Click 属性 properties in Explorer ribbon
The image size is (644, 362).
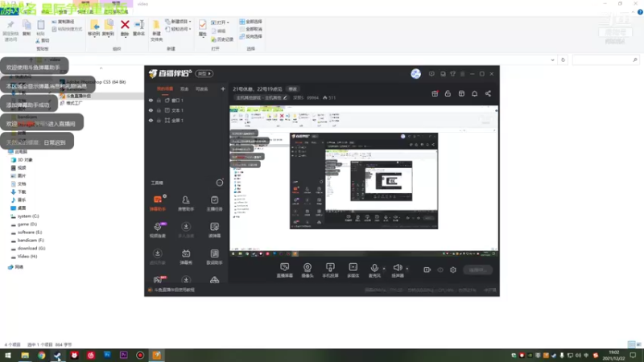coord(203,28)
